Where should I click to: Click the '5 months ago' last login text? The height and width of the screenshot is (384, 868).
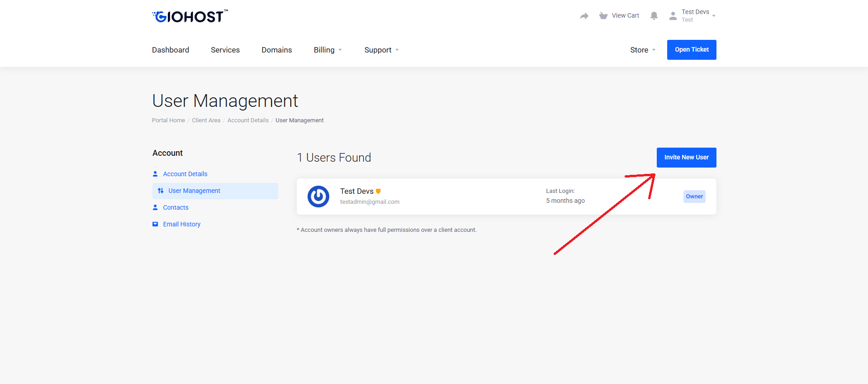point(565,201)
